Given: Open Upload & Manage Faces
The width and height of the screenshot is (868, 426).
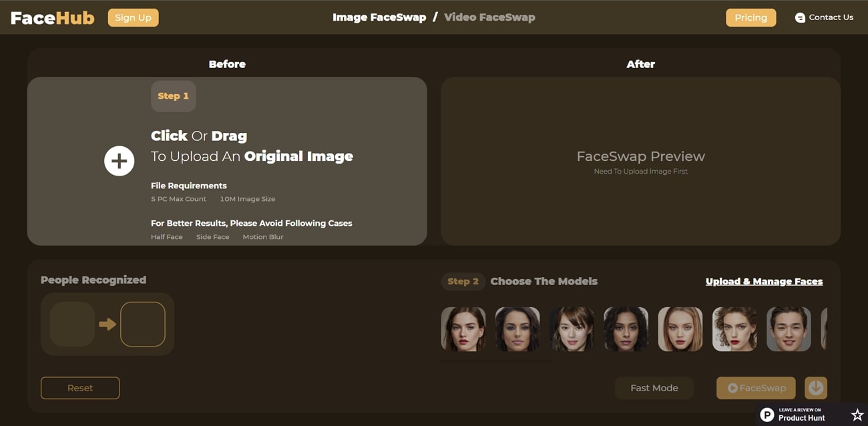Looking at the screenshot, I should 765,281.
